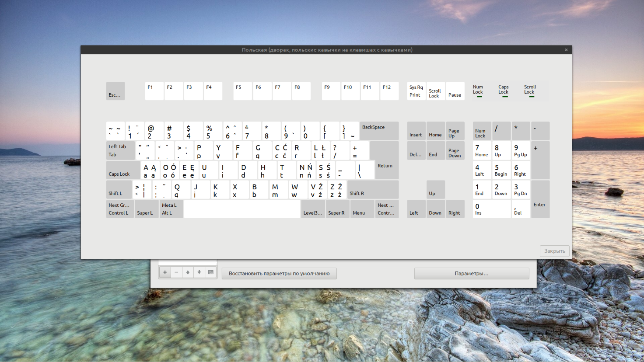Click the keypad Enter key

click(x=540, y=199)
